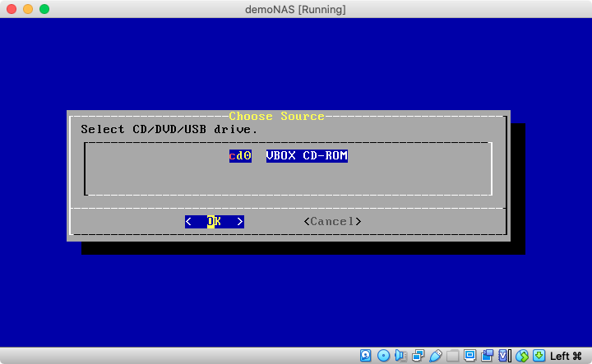The width and height of the screenshot is (592, 364).
Task: Click the processor virtualization status icon
Action: (505, 355)
